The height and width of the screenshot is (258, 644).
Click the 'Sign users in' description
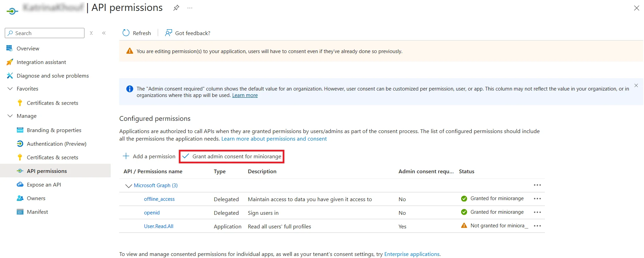click(x=263, y=213)
